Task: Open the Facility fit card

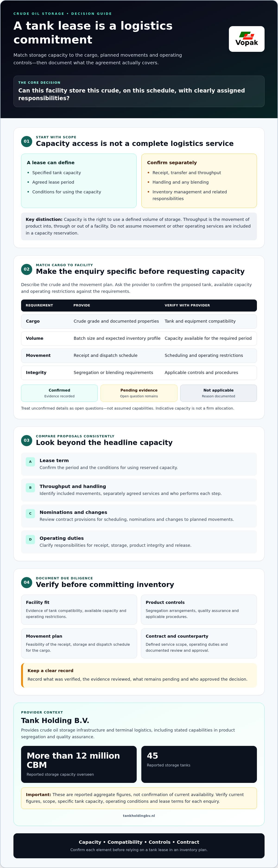Action: click(x=79, y=610)
